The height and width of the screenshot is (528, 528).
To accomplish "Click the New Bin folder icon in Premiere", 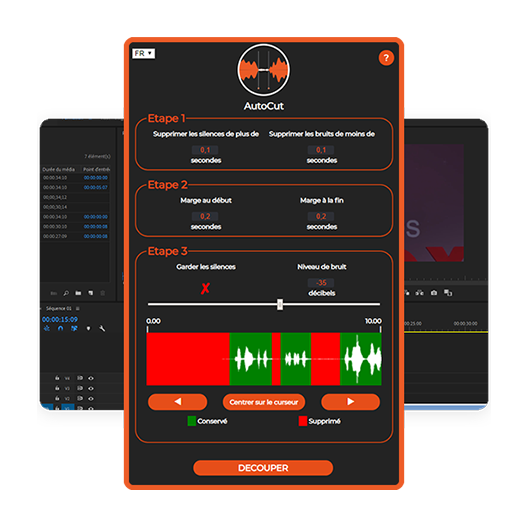I will tap(78, 293).
